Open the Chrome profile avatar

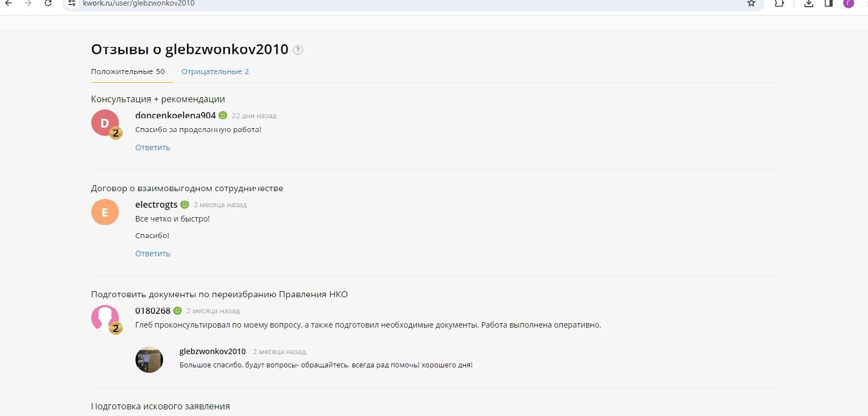(x=848, y=3)
